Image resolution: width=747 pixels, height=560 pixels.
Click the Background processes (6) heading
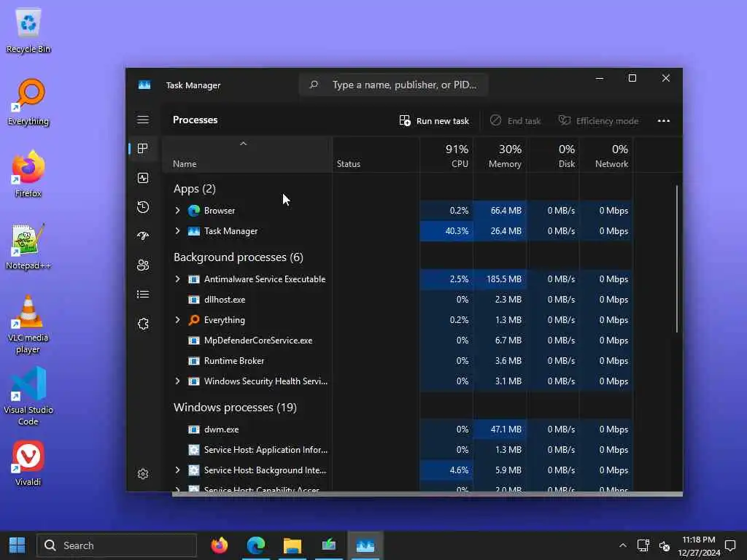(x=239, y=257)
